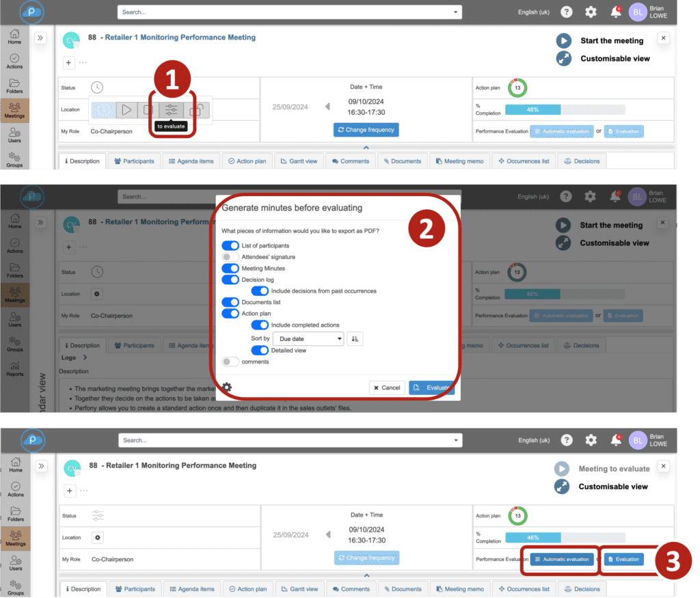Click the red-outlined Evaluation button
Viewport: 700px width, 598px height.
pyautogui.click(x=623, y=559)
